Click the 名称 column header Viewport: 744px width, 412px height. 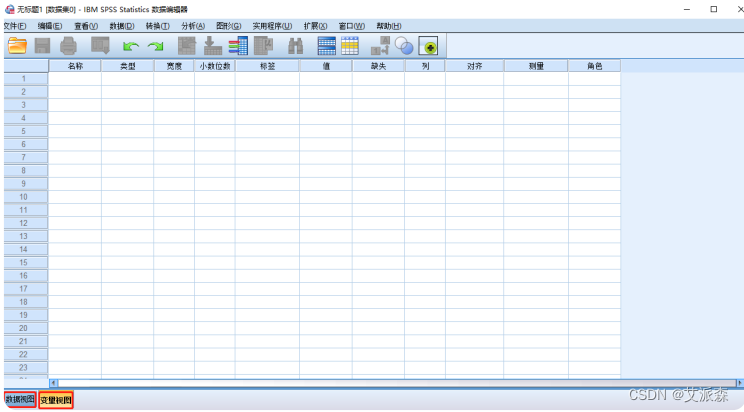pyautogui.click(x=75, y=66)
